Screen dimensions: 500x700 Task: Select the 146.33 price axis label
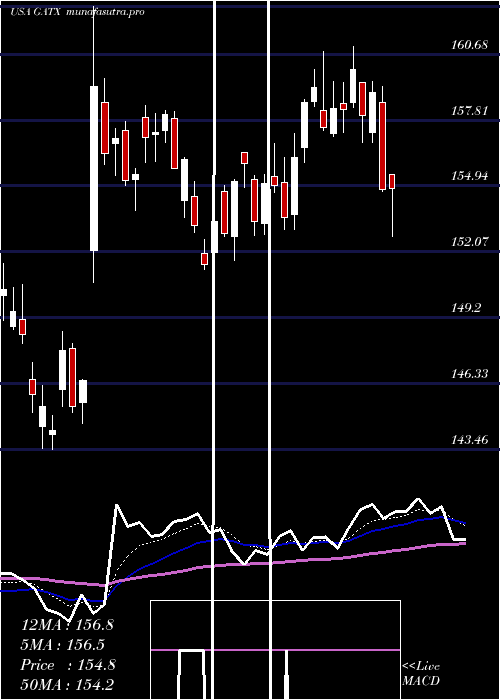pos(470,373)
